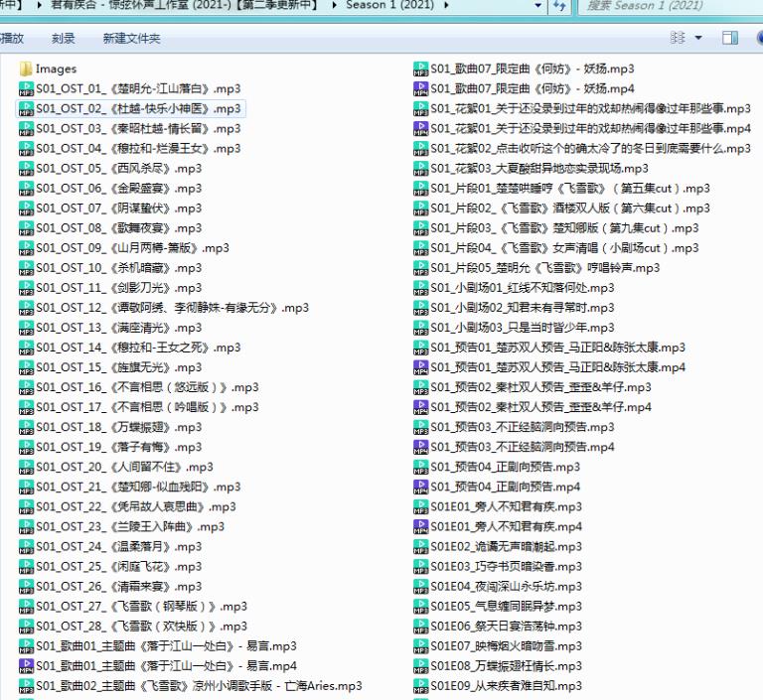Screen dimensions: 763x700
Task: Toggle the preview pane icon
Action: 729,38
